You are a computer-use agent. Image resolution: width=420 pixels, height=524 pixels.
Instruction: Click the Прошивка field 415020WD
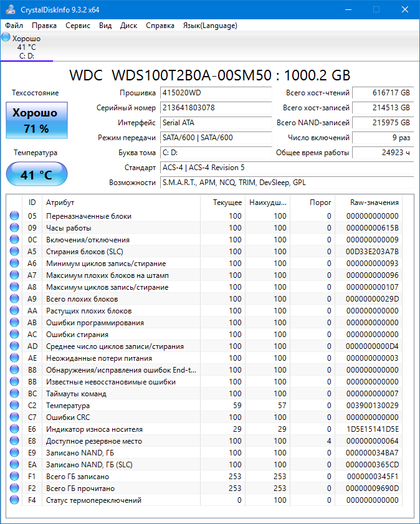[x=216, y=93]
